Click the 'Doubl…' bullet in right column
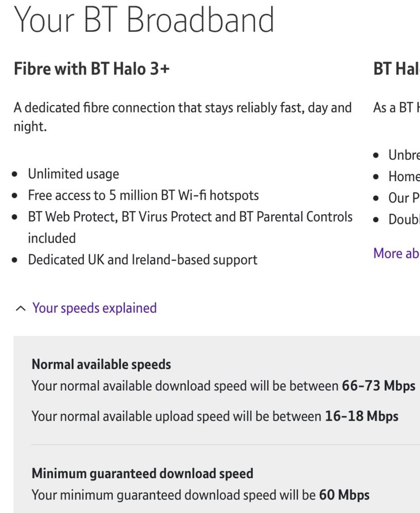 404,219
